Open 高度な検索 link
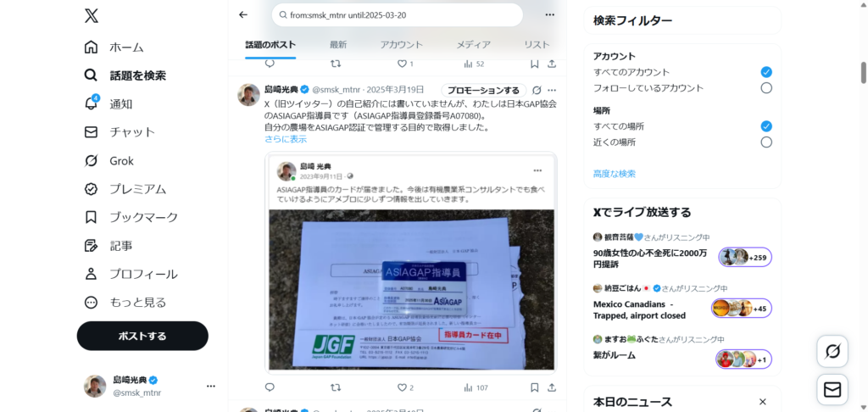The image size is (868, 412). coord(615,174)
